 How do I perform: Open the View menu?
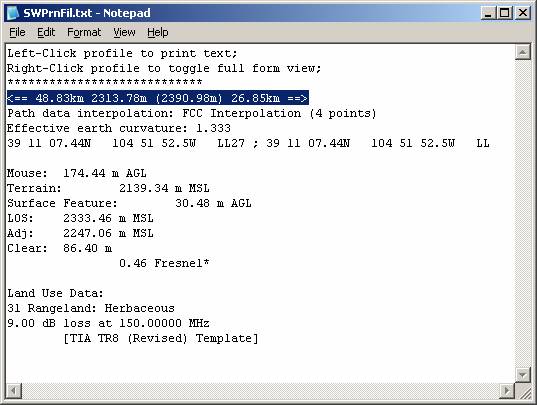(x=124, y=33)
